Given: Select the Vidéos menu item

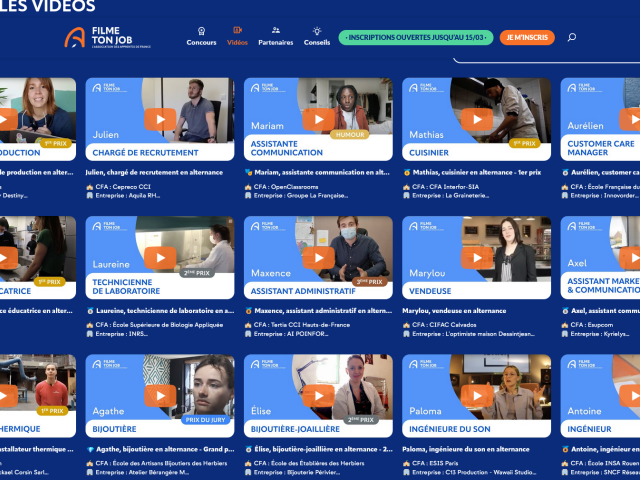Looking at the screenshot, I should (237, 36).
